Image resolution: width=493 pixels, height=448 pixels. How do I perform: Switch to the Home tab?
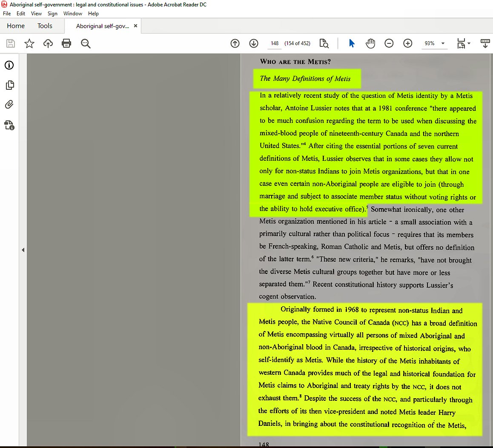[16, 26]
